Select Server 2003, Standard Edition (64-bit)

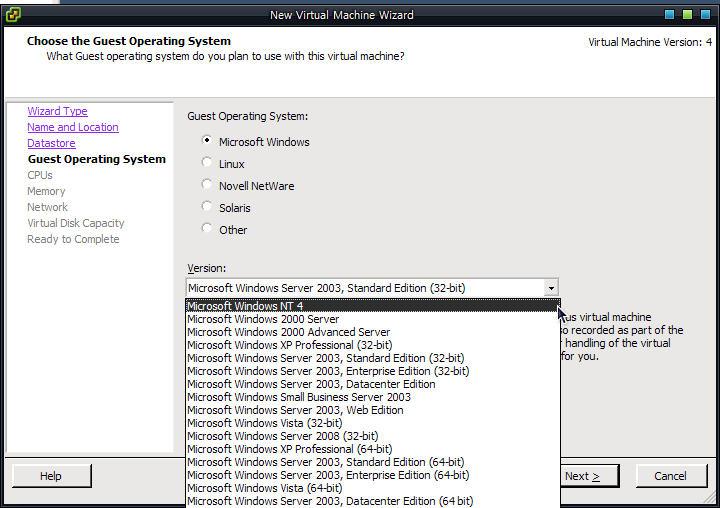coord(373,462)
